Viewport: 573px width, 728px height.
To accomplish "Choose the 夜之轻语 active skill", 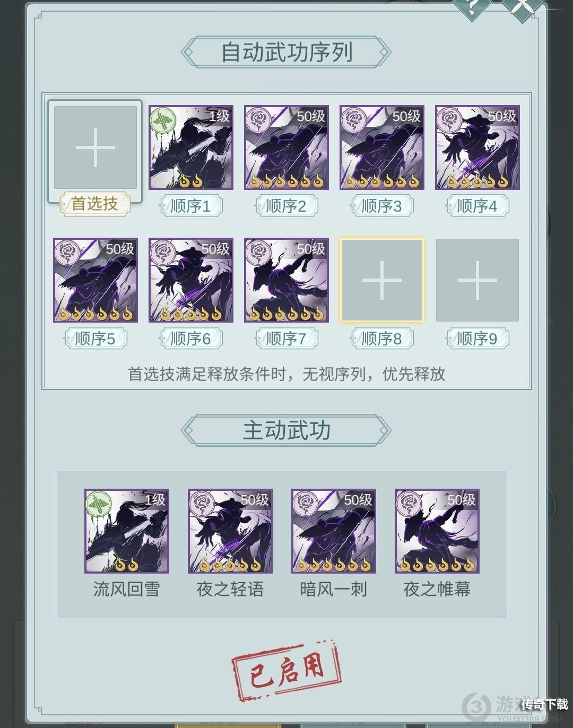I will pos(230,531).
